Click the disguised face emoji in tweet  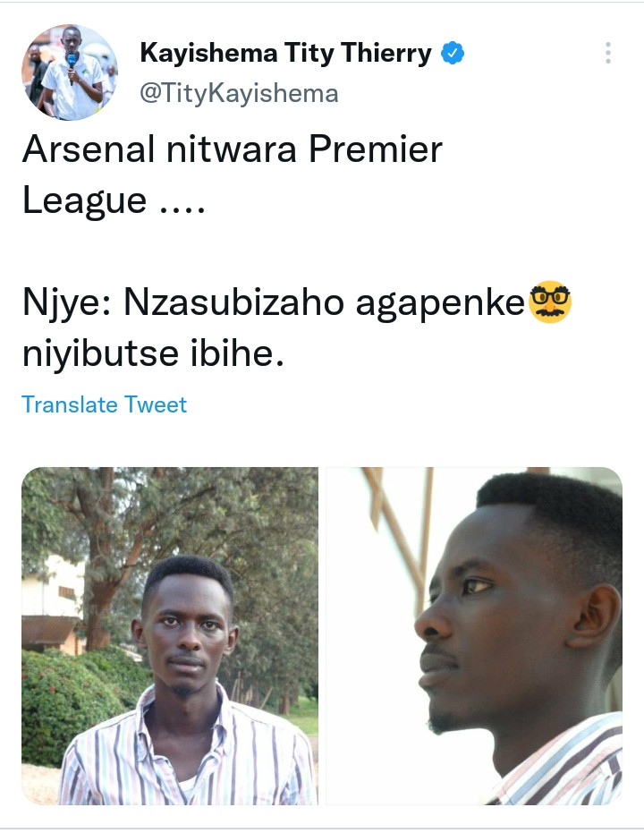(x=551, y=303)
